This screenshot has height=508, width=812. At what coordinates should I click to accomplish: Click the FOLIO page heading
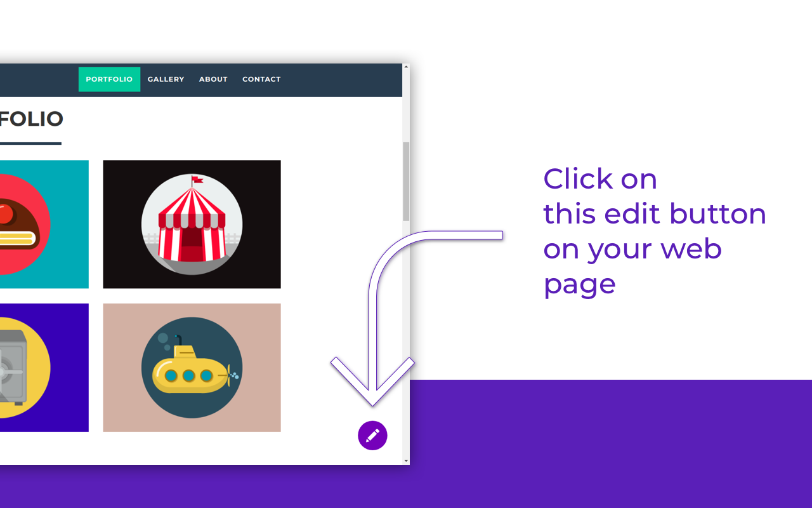(x=31, y=119)
